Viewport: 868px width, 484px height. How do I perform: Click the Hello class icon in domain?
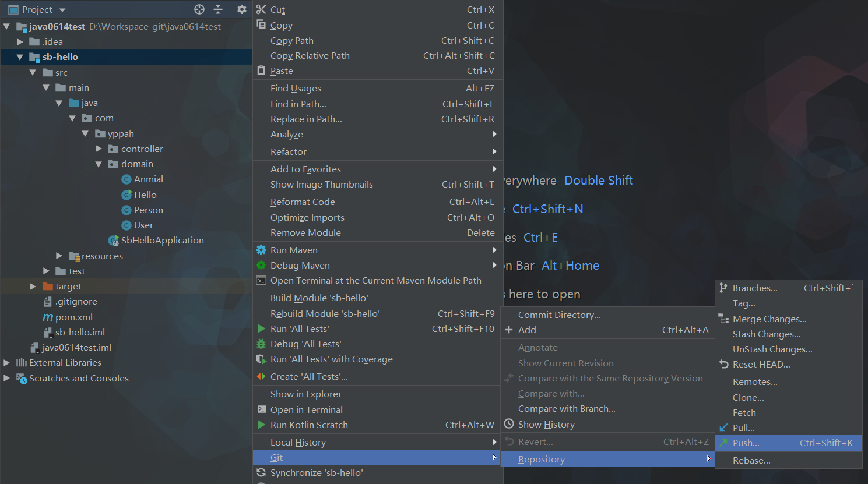pos(126,195)
